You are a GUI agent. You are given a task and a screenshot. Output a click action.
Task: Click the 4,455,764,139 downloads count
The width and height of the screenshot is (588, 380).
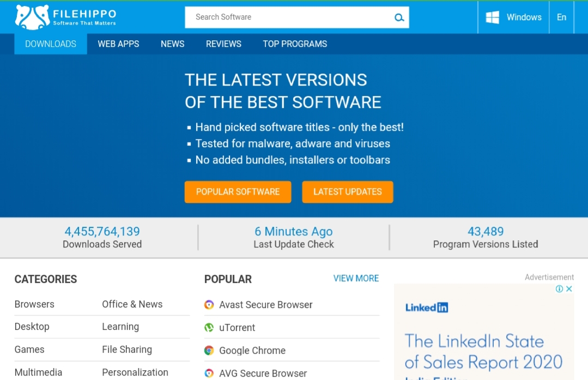pyautogui.click(x=102, y=232)
